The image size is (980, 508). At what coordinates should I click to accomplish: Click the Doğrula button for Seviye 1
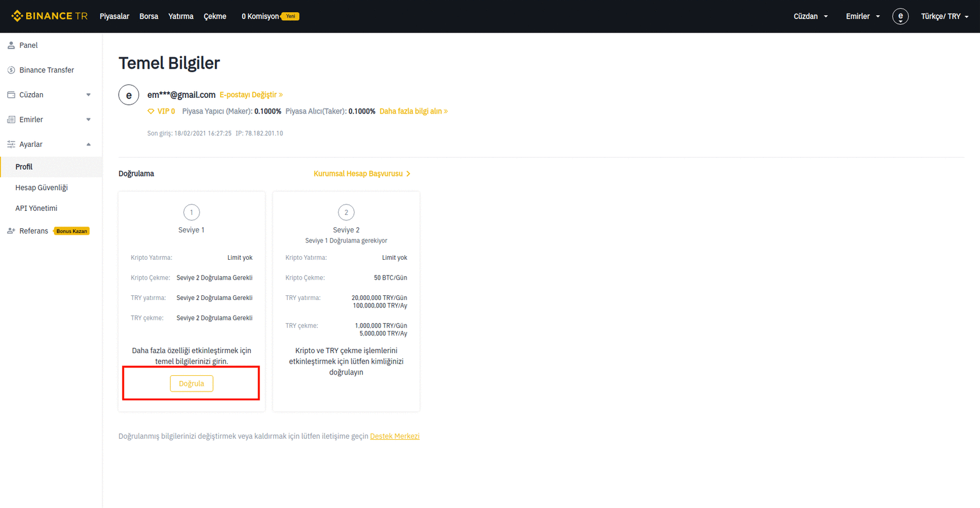[191, 383]
